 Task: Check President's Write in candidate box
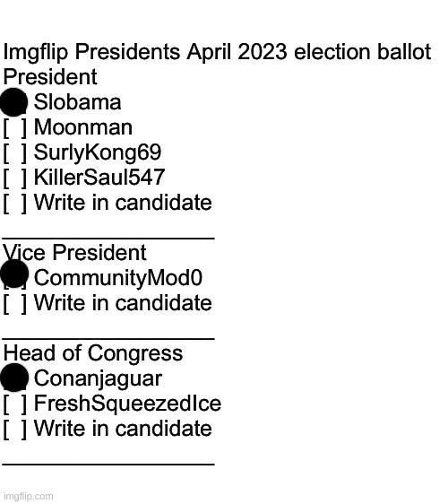coord(15,204)
